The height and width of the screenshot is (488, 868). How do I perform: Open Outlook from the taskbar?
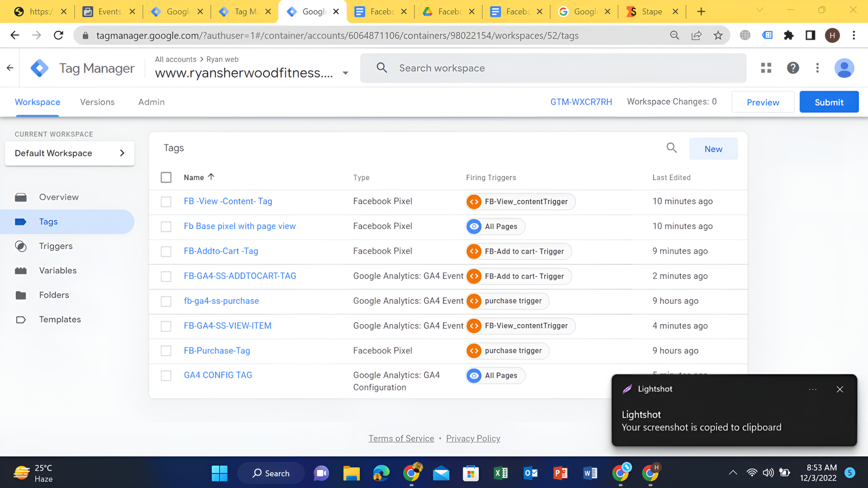tap(531, 473)
